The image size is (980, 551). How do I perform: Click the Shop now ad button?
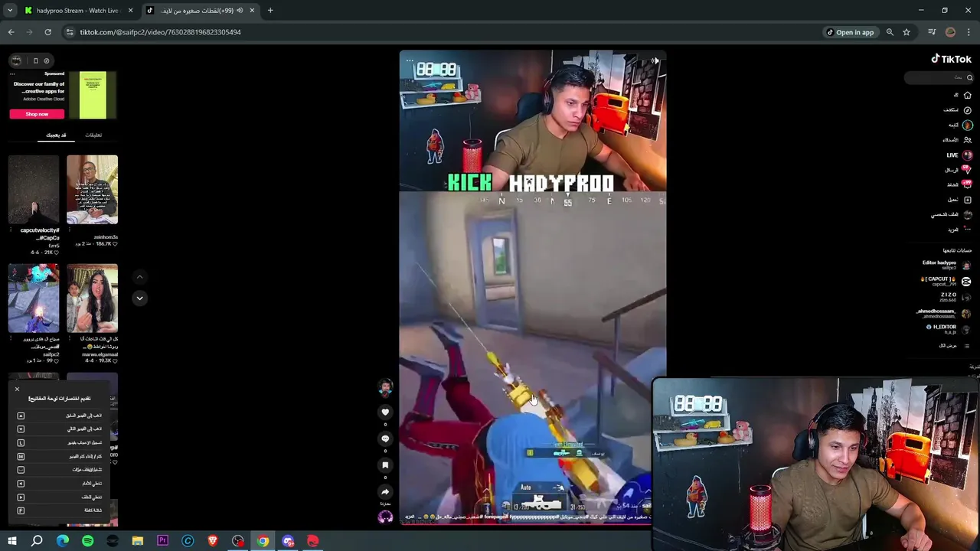(x=37, y=114)
